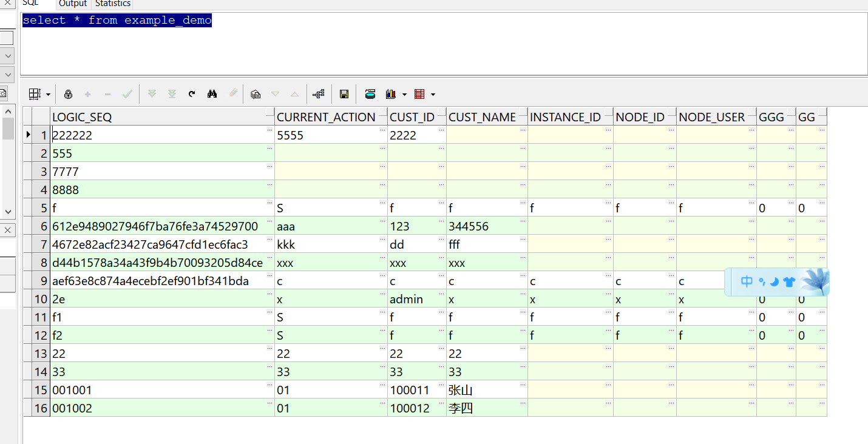Click the CUST_NAME column header
Image resolution: width=868 pixels, height=444 pixels.
pyautogui.click(x=483, y=117)
